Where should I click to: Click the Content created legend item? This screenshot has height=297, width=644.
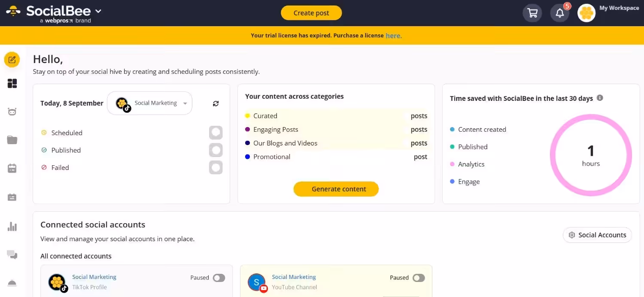click(478, 129)
